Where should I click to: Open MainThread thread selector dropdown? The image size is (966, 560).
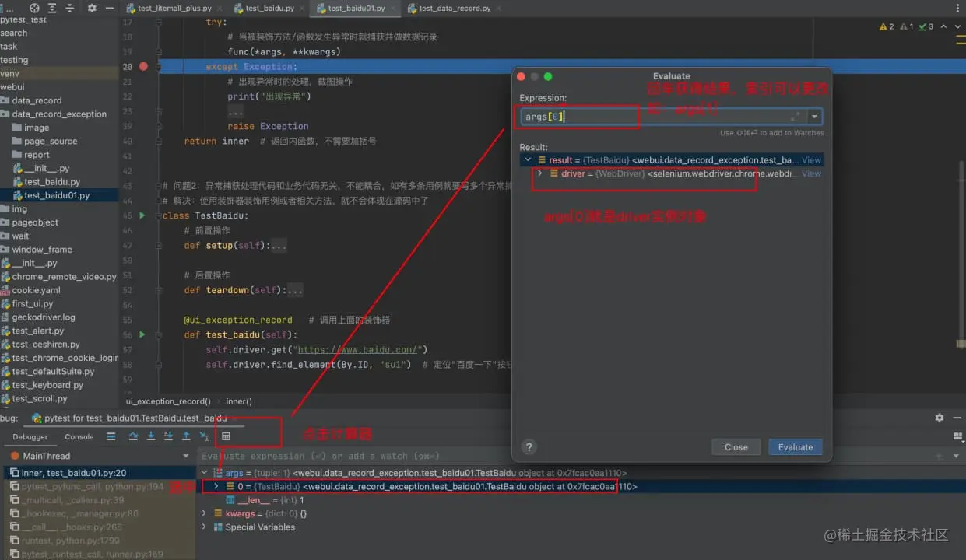tap(186, 456)
